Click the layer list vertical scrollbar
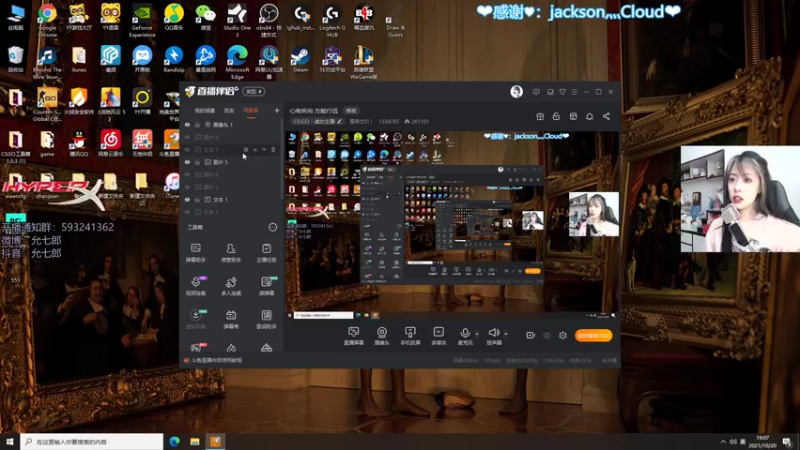Viewport: 800px width, 450px height. coord(282,158)
